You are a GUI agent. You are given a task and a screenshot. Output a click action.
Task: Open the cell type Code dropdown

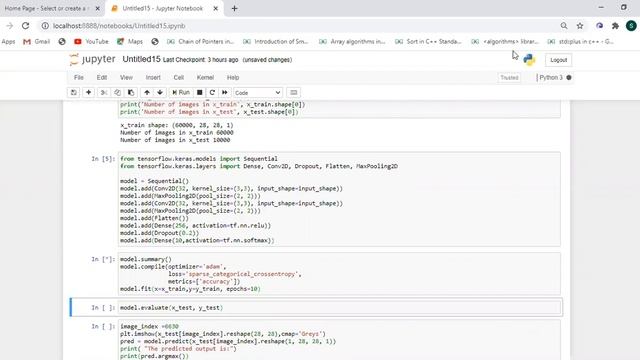258,93
